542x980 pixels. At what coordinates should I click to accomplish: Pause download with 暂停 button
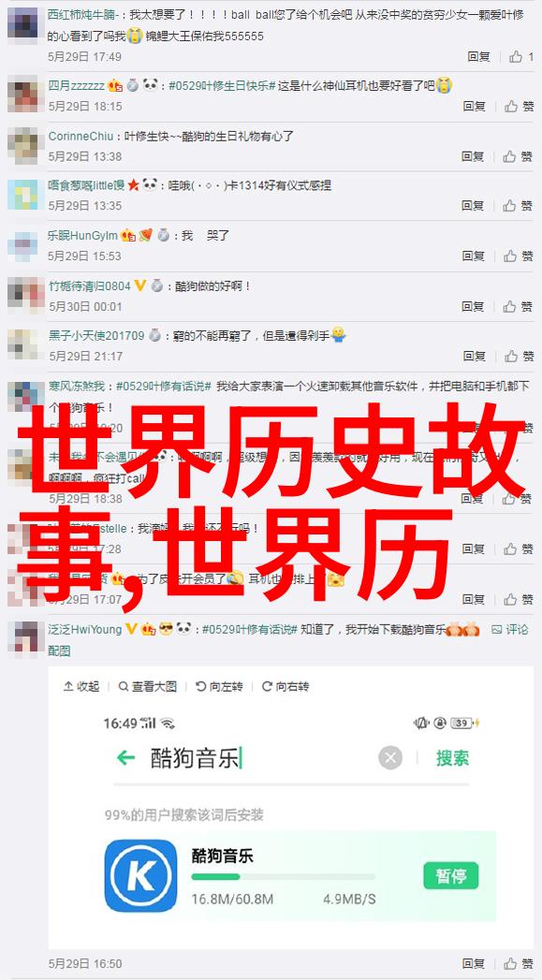[450, 875]
